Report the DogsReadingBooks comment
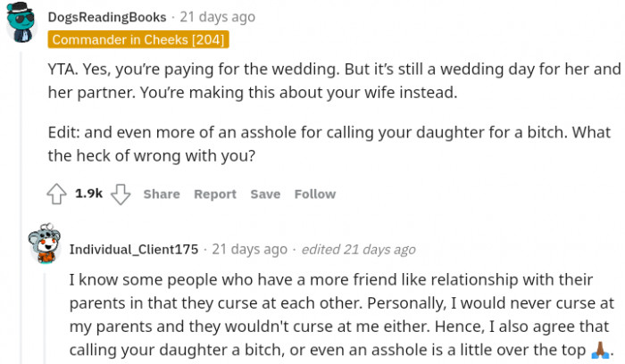Image resolution: width=625 pixels, height=364 pixels. pyautogui.click(x=215, y=194)
